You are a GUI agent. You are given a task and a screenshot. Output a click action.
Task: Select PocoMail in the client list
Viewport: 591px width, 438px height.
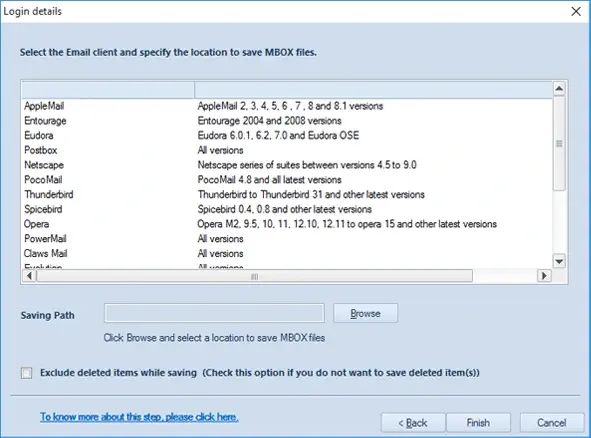pyautogui.click(x=43, y=179)
